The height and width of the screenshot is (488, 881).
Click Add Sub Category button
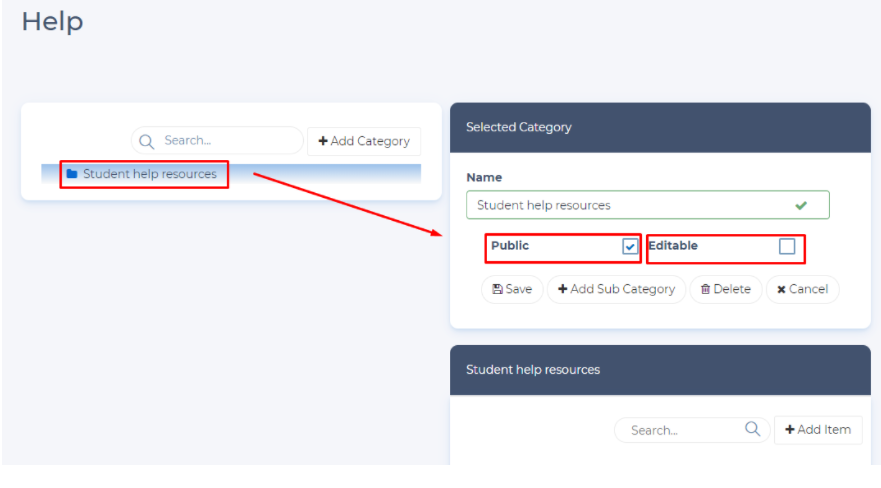(616, 289)
